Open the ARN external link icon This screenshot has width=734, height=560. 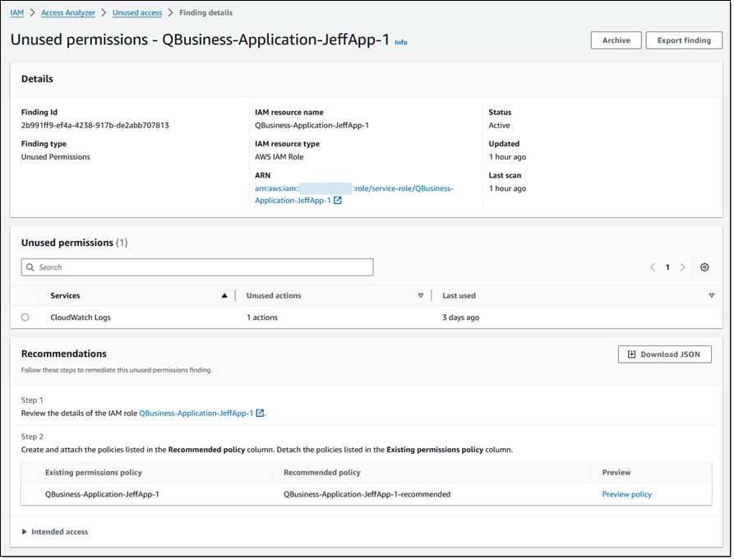tap(338, 201)
